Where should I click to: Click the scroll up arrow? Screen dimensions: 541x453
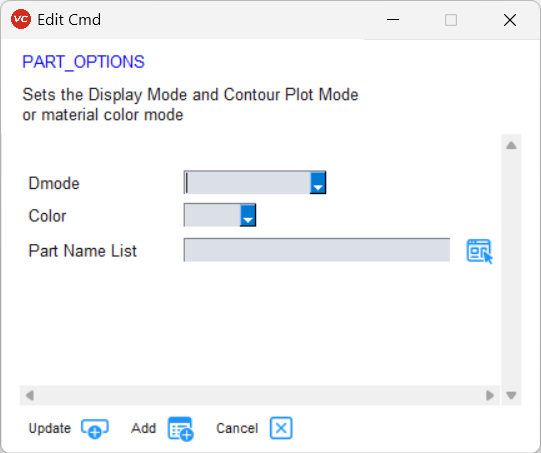511,145
